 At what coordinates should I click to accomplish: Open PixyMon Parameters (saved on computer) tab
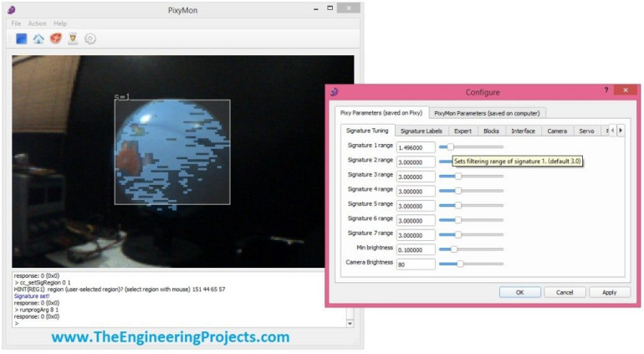(488, 113)
